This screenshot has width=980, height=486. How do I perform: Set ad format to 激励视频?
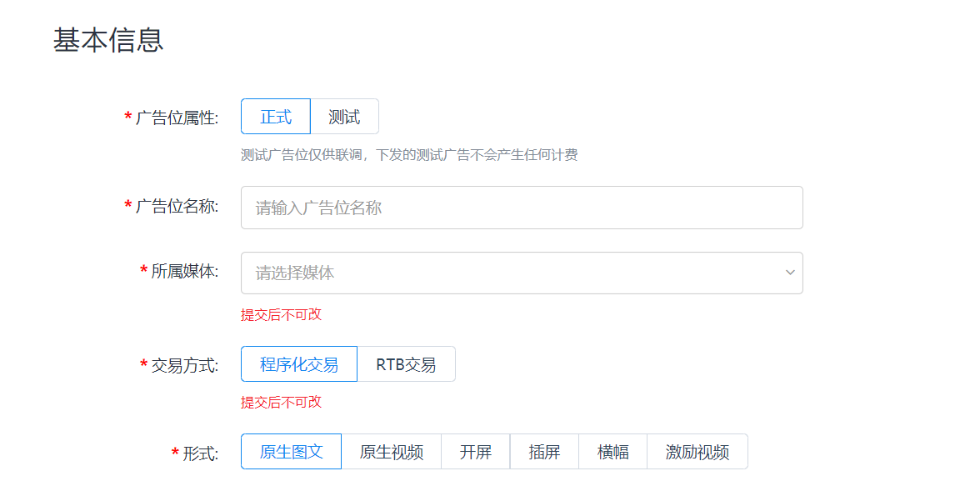point(697,452)
